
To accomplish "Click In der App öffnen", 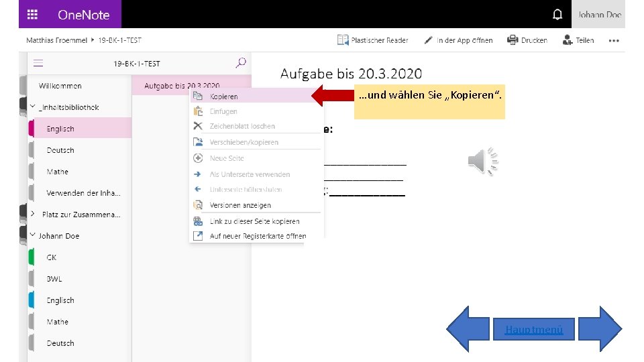I will [458, 40].
